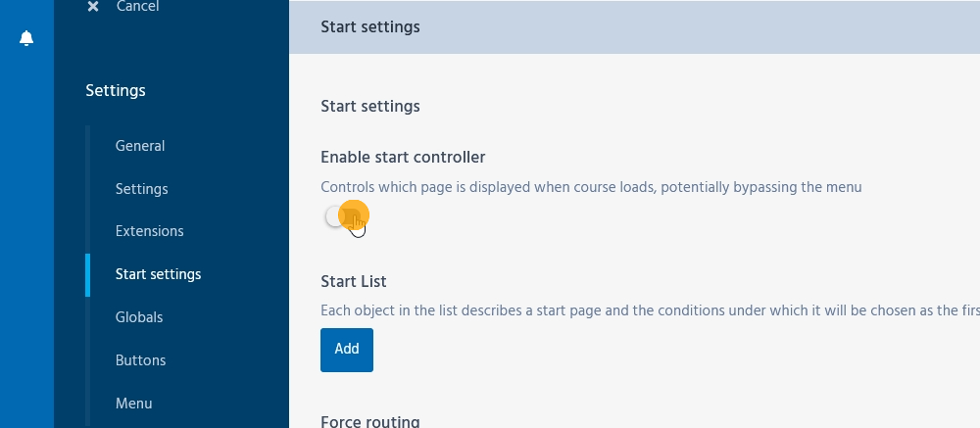980x428 pixels.
Task: Select Settings item in sidebar list
Action: (142, 189)
